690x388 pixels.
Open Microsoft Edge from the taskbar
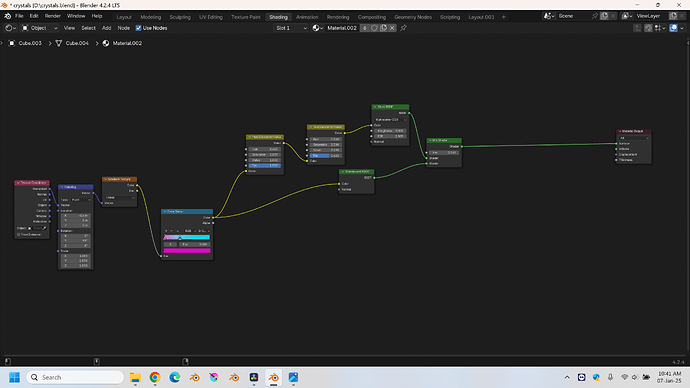pyautogui.click(x=175, y=377)
